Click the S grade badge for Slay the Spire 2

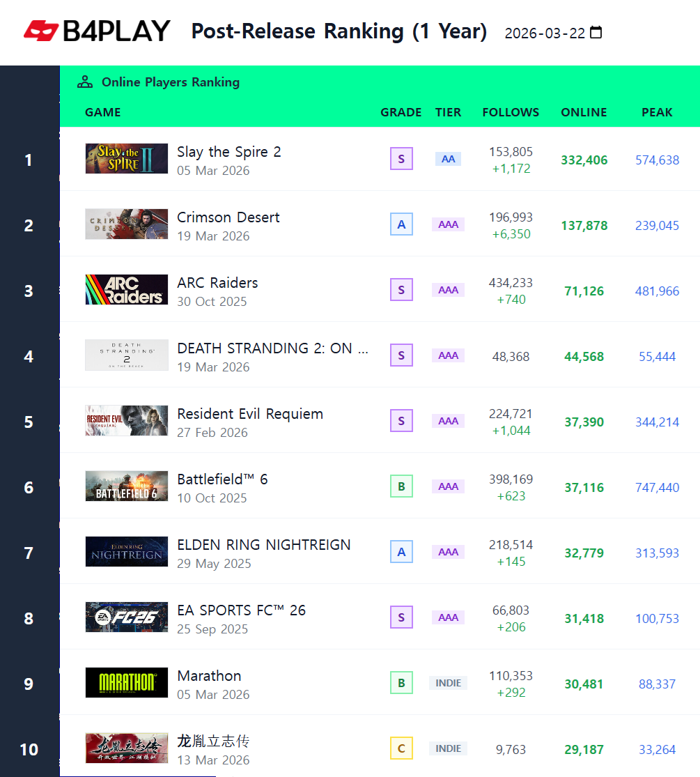(x=401, y=159)
